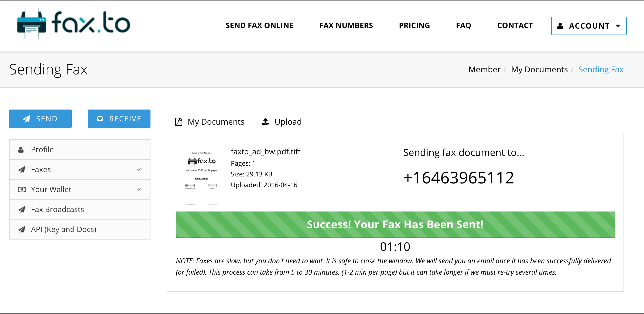Image resolution: width=644 pixels, height=314 pixels.
Task: Open the Fax Numbers menu item
Action: point(346,25)
